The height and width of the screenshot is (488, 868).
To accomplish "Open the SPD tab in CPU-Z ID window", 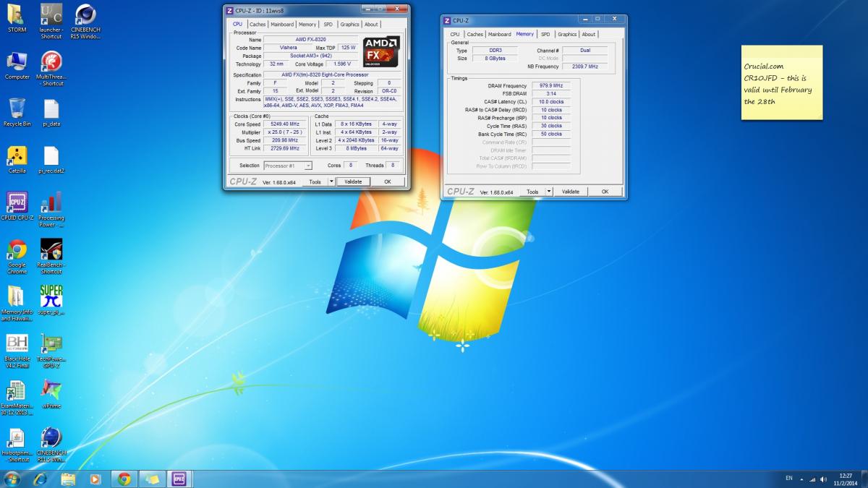I will (x=328, y=24).
